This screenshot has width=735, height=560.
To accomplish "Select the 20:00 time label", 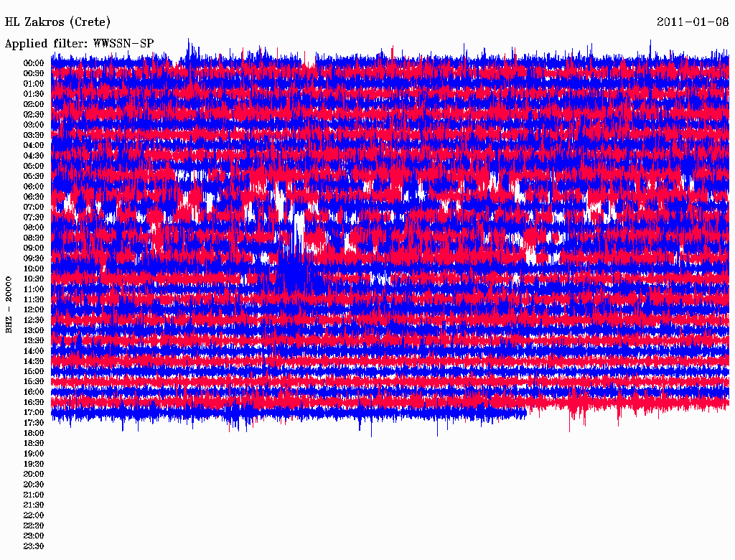I will [x=34, y=474].
